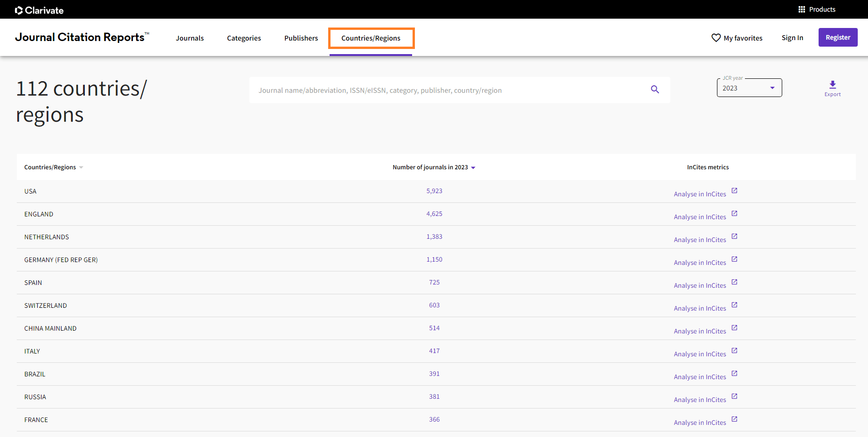Open external link icon for GERMANY row

pyautogui.click(x=734, y=259)
